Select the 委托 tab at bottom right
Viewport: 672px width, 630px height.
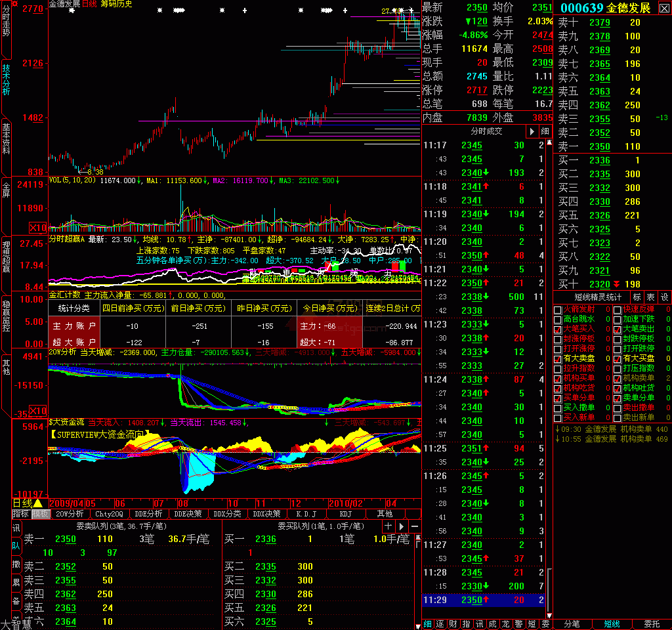coord(652,624)
